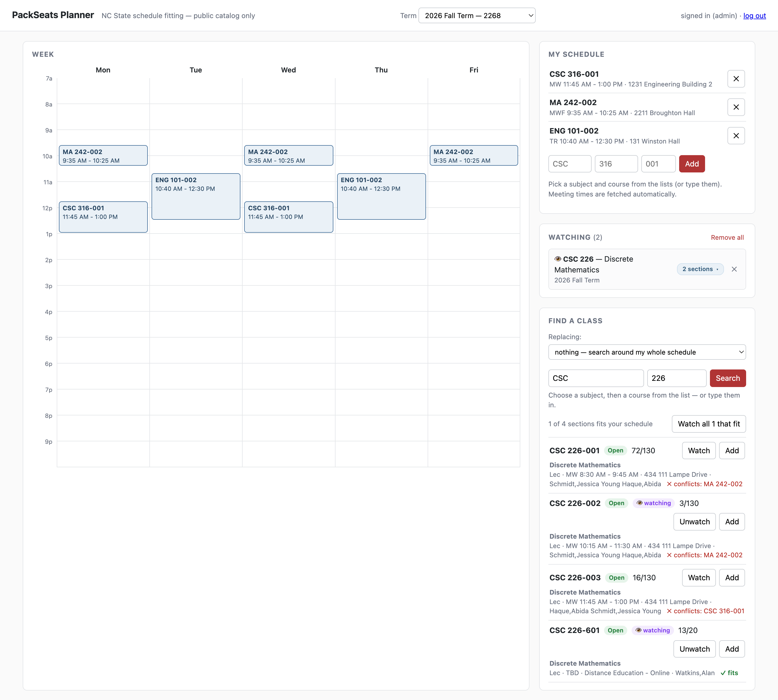Click the 13/20 seat count

tap(688, 630)
